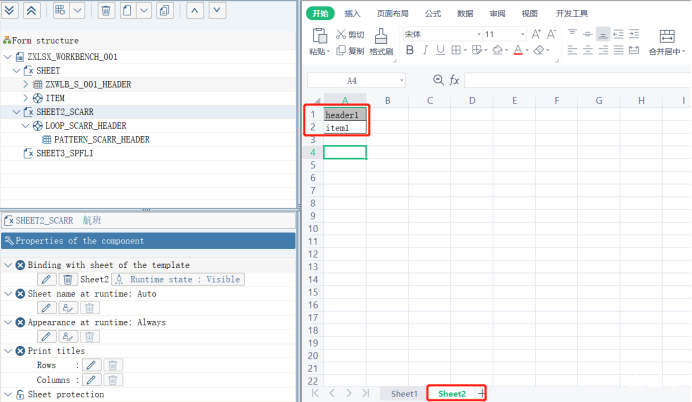Open the dropdown beside the blank page icon
The width and height of the screenshot is (692, 402).
tap(144, 10)
